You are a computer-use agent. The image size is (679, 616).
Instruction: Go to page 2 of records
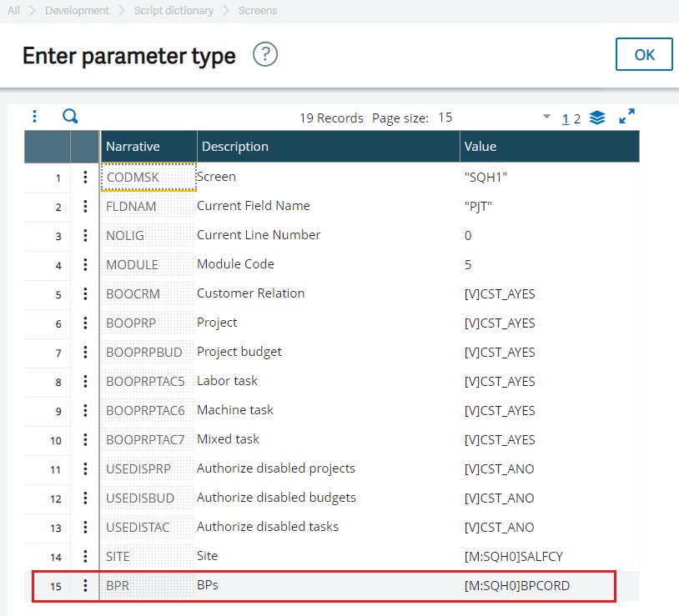(577, 119)
